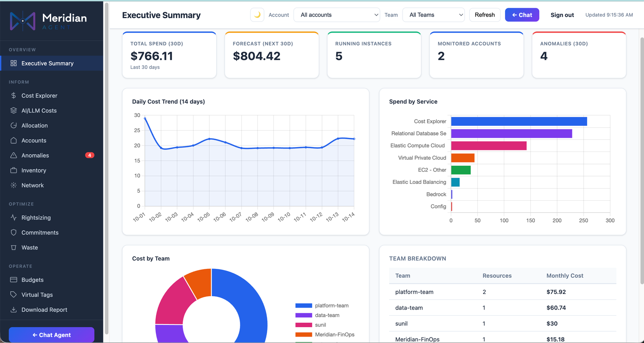
Task: Click the red Anomalies count badge
Action: pyautogui.click(x=90, y=155)
